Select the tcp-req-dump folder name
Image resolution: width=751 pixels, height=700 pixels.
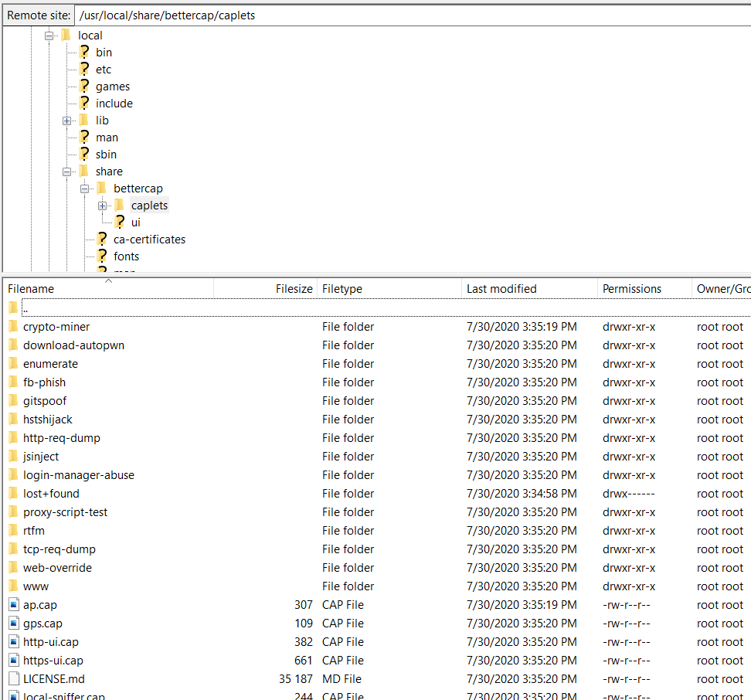tap(59, 549)
